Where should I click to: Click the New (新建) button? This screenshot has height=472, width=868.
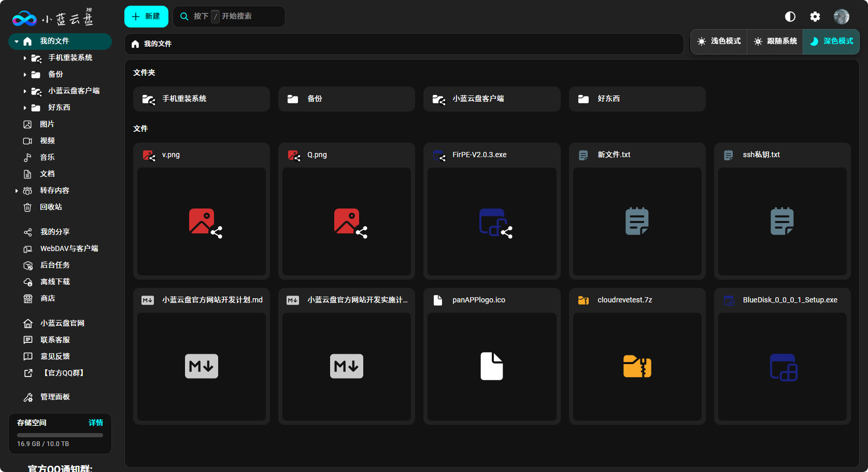[146, 17]
